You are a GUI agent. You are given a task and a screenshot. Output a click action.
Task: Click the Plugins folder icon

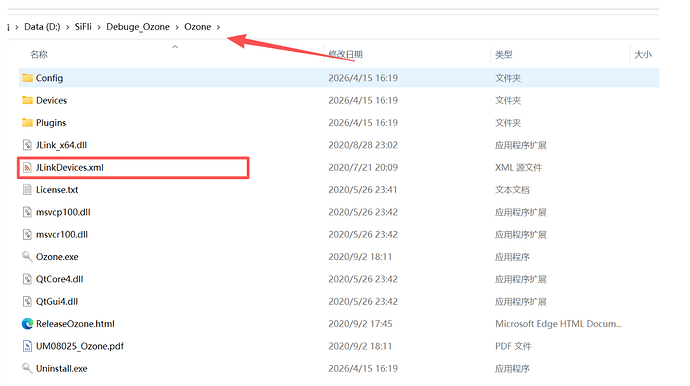27,122
